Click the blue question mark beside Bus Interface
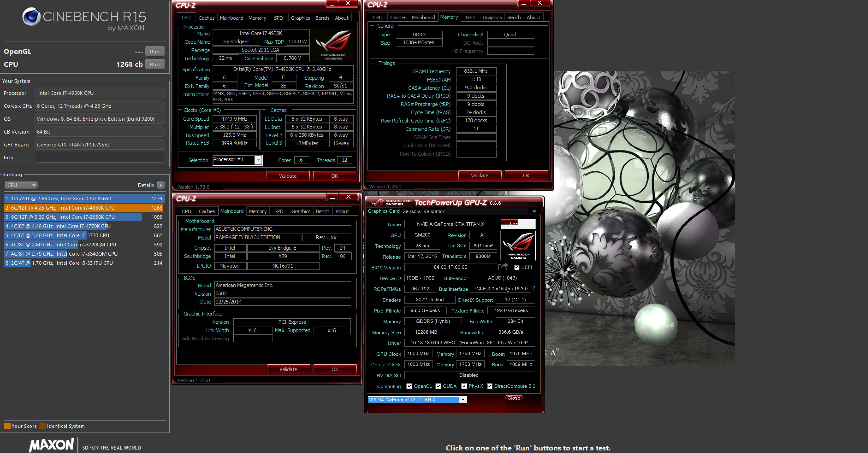Screen dimensions: 868x453 pos(534,288)
